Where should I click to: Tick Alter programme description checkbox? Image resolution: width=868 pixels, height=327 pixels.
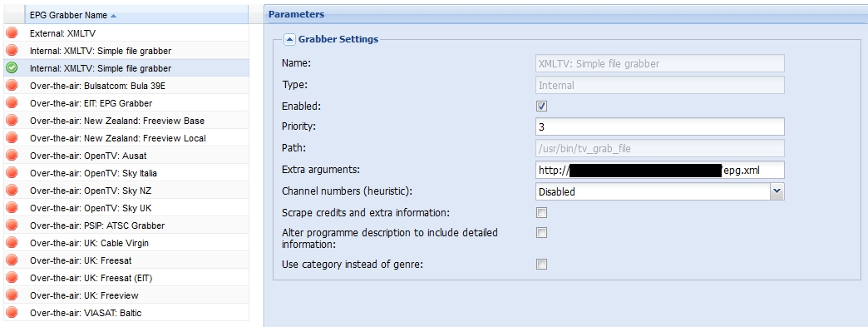coord(541,233)
